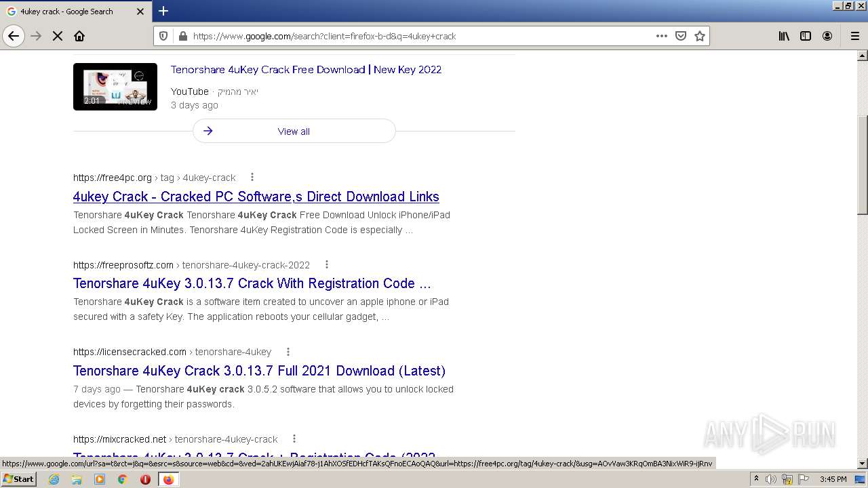868x488 pixels.
Task: Click the scrollbar down arrow
Action: (x=863, y=464)
